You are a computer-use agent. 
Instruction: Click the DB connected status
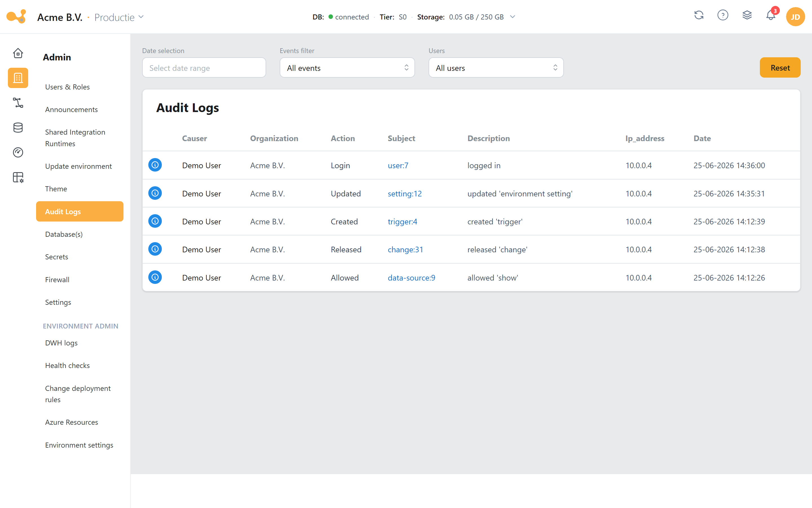point(341,17)
